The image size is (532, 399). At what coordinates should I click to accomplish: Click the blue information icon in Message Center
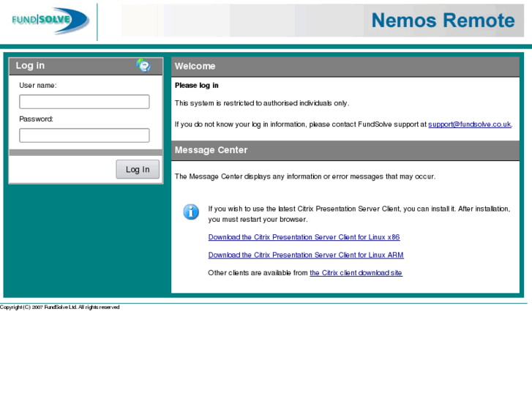191,212
